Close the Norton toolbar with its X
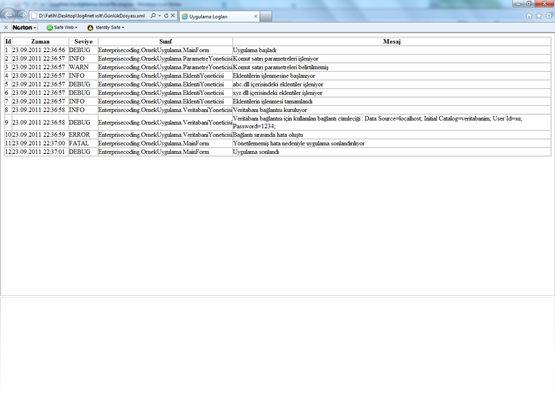This screenshot has height=394, width=555. click(6, 27)
